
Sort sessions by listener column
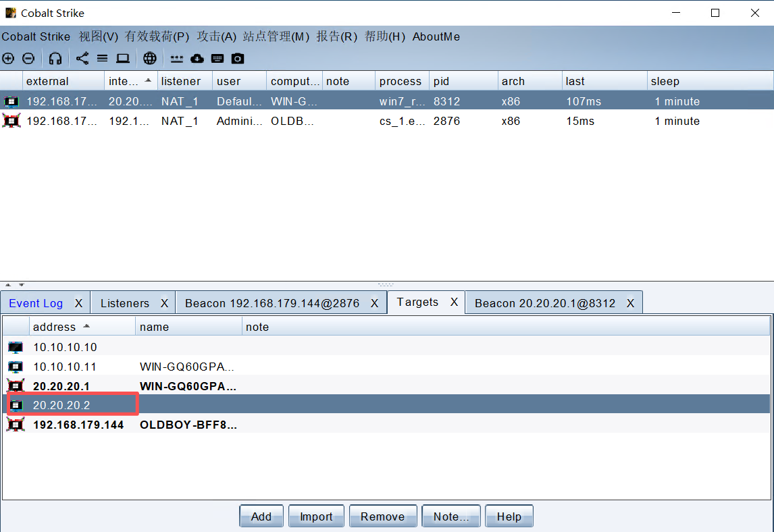184,81
